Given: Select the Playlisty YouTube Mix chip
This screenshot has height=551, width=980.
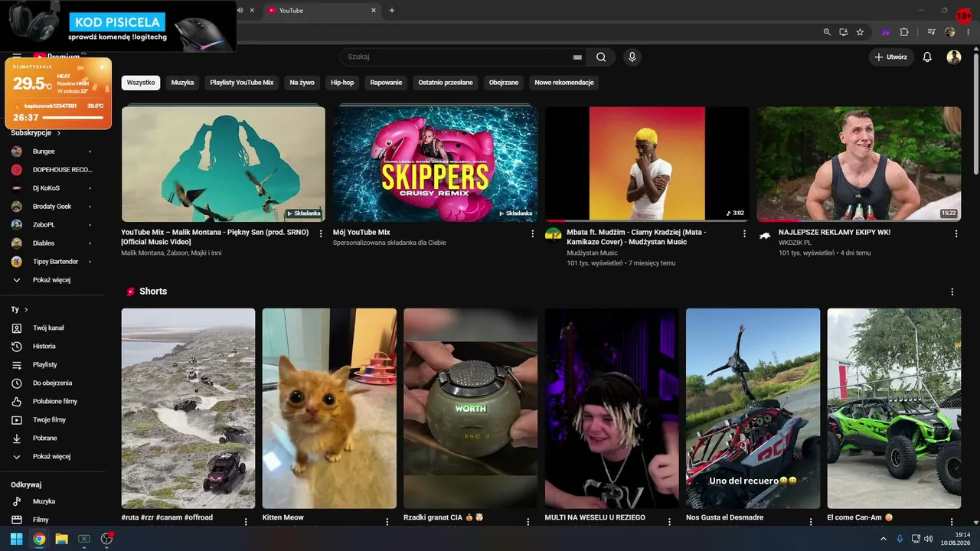Looking at the screenshot, I should pos(242,83).
